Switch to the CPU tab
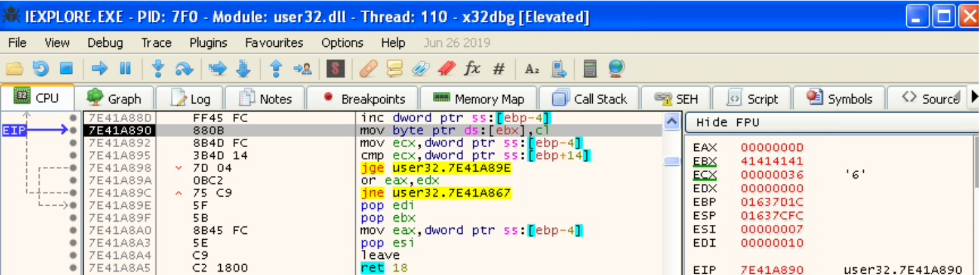Screen dimensions: 980x275 [37, 98]
